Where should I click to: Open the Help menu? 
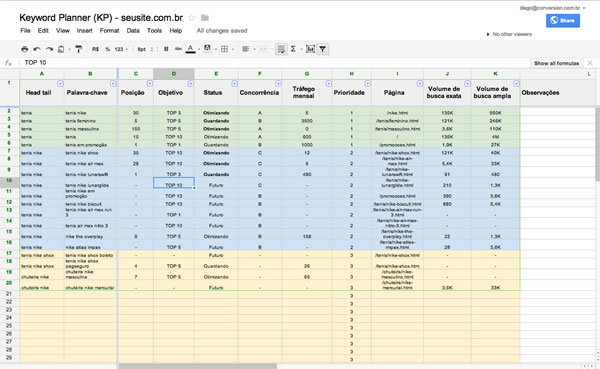pos(176,31)
